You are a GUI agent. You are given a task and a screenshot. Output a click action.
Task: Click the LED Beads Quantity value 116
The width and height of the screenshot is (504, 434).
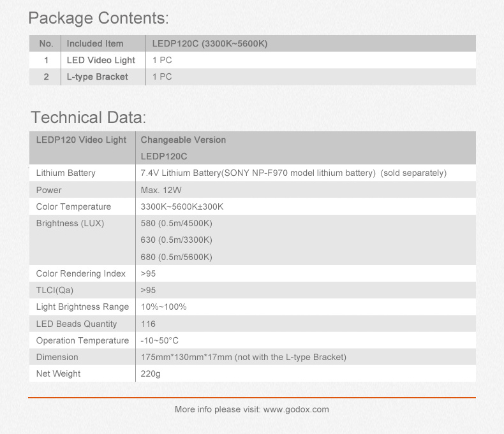(x=148, y=324)
